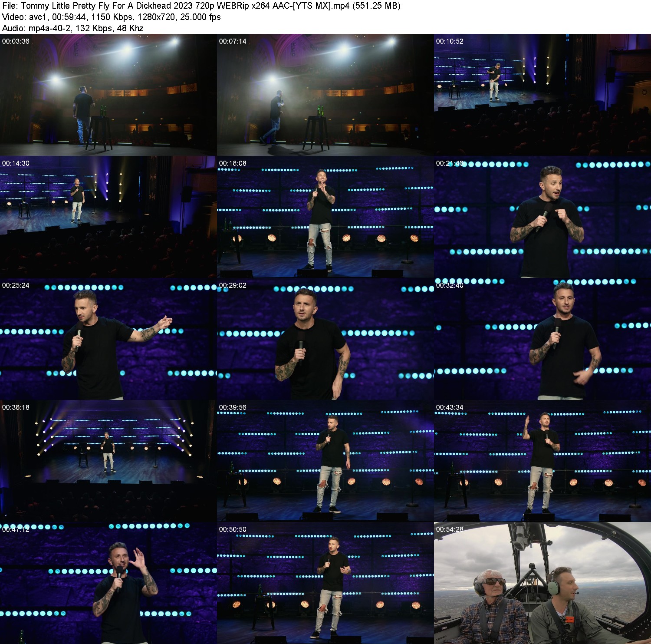Open the thumbnail frame stamped 00:03:36
Screen dimensions: 651x644
(108, 95)
